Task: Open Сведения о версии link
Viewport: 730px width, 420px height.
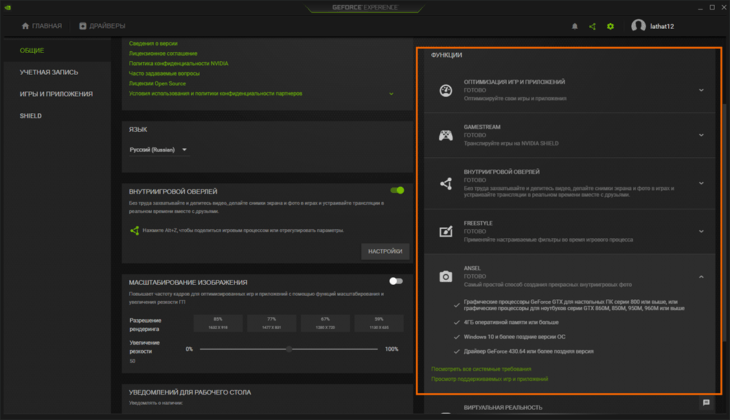Action: click(x=153, y=43)
